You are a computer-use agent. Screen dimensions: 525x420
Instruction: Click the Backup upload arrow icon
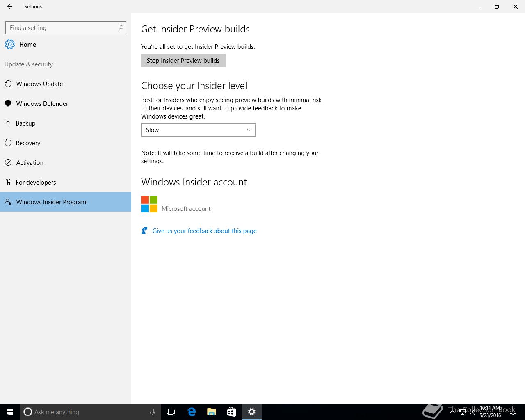[x=8, y=123]
